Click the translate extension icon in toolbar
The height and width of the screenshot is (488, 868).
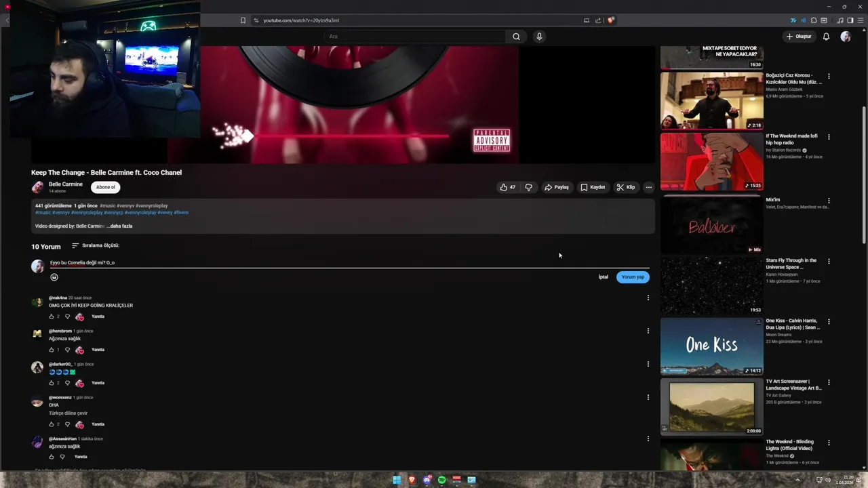(793, 20)
